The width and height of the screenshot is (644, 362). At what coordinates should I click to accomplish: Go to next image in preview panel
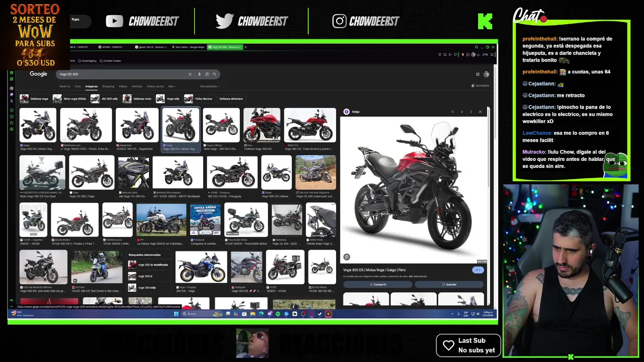[x=461, y=112]
